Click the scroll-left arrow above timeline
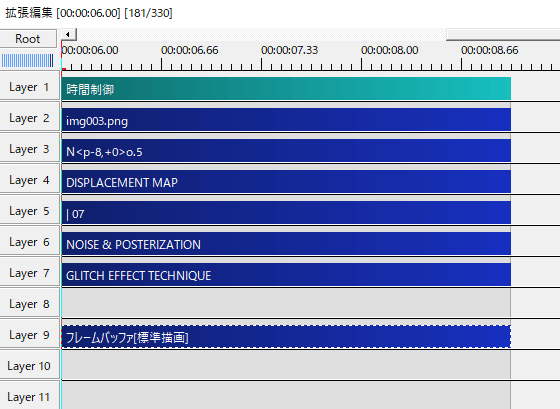 click(68, 35)
